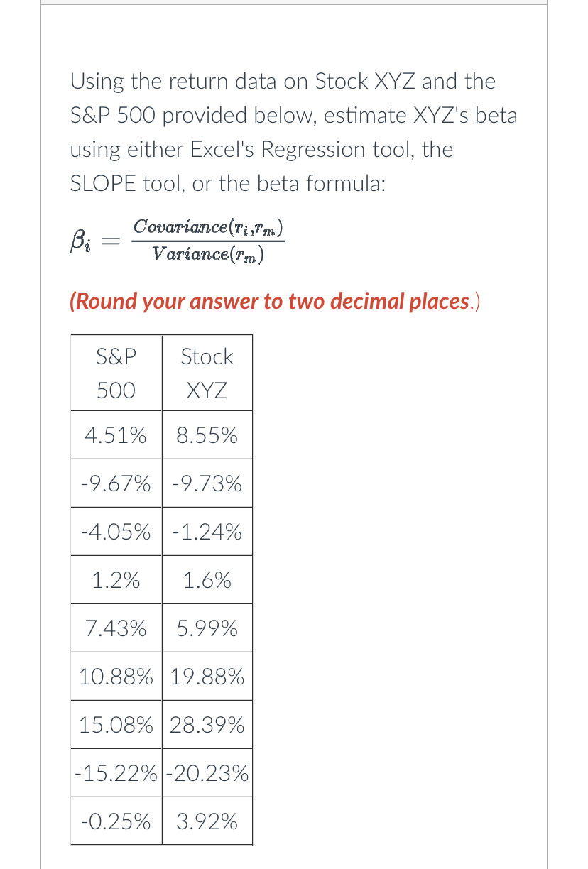This screenshot has height=869, width=588.
Task: Click the 1.2% S&P 500 cell
Action: point(116,581)
